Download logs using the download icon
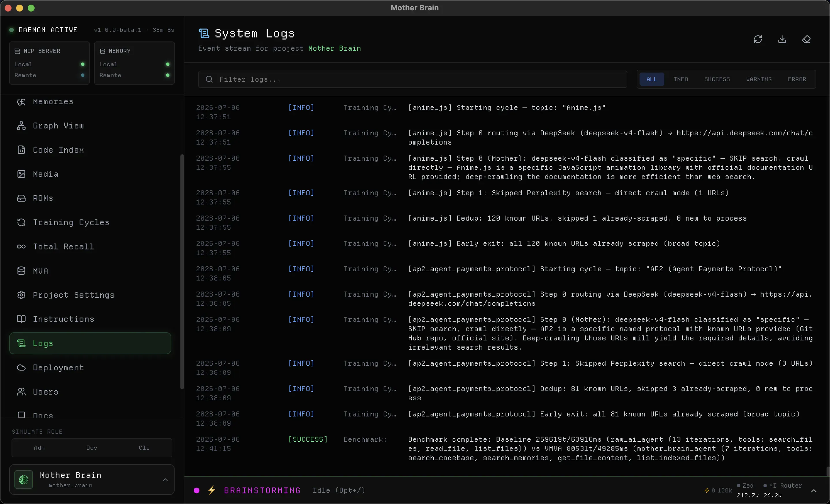830x504 pixels. pyautogui.click(x=782, y=39)
